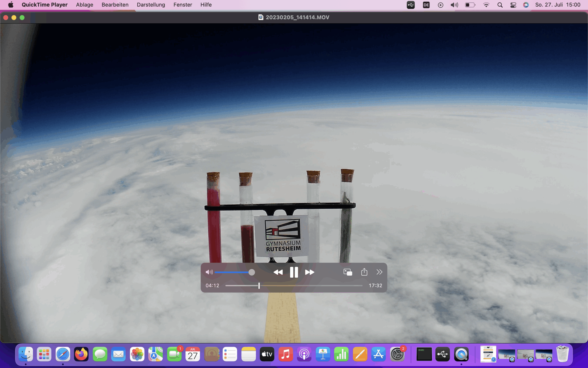Open Firefox from the Dock
The height and width of the screenshot is (368, 588).
click(x=81, y=354)
